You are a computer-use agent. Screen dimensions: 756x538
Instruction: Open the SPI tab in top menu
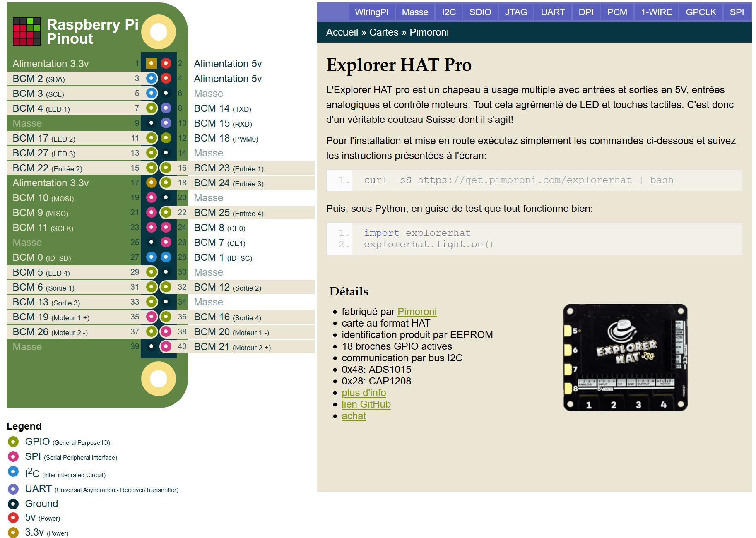pos(737,12)
